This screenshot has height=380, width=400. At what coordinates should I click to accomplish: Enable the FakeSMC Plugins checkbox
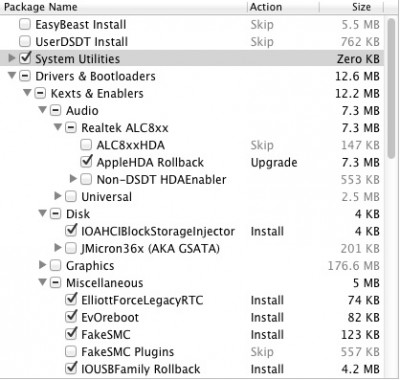pos(71,352)
